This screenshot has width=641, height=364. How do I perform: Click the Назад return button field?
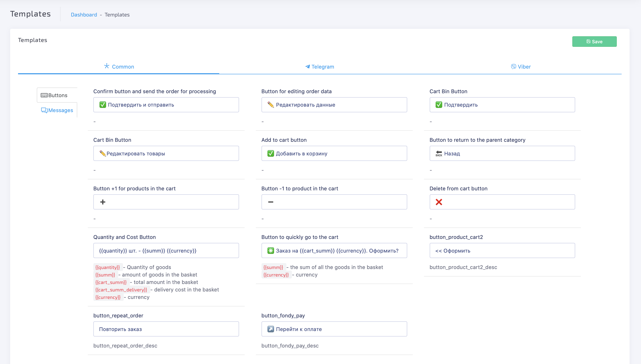click(x=502, y=153)
